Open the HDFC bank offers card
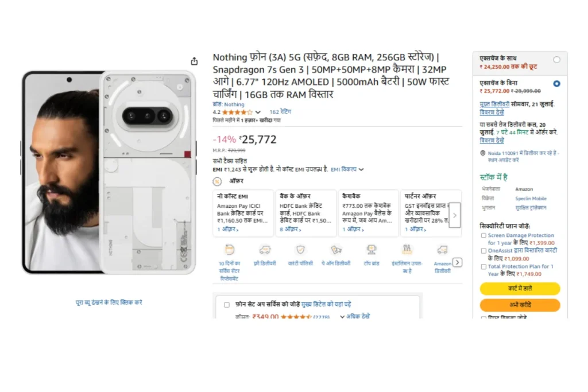Screen dimensions: 588x392 pyautogui.click(x=306, y=214)
